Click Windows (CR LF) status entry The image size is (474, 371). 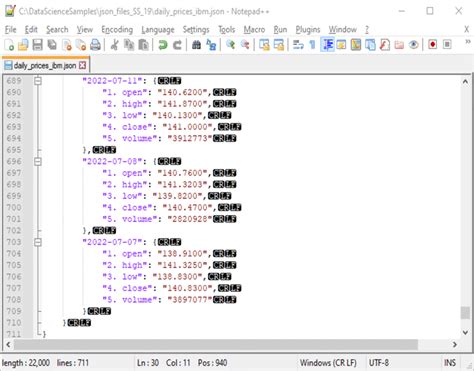point(328,363)
